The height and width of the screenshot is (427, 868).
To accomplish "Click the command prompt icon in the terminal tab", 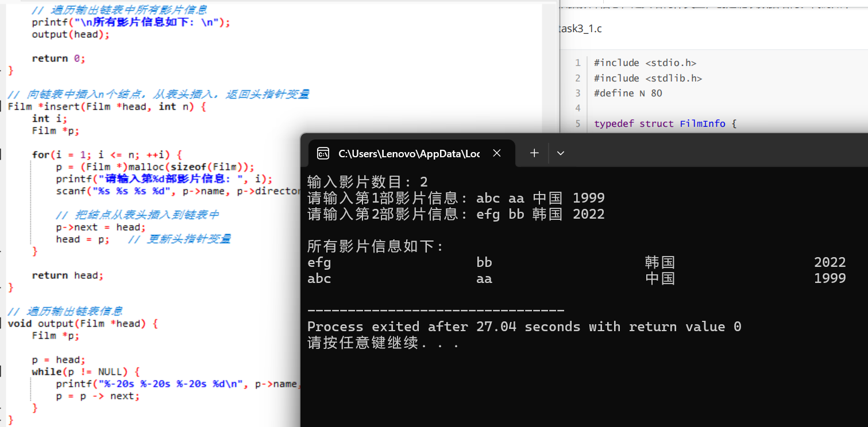I will [x=323, y=153].
